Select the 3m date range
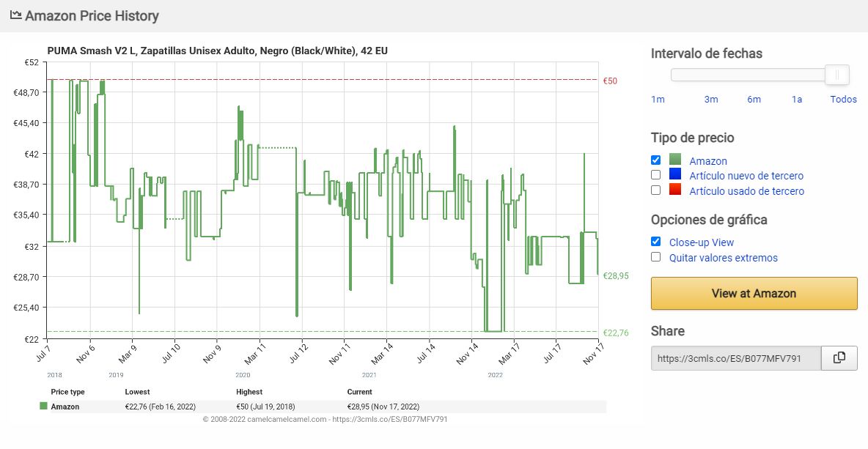 pyautogui.click(x=711, y=100)
